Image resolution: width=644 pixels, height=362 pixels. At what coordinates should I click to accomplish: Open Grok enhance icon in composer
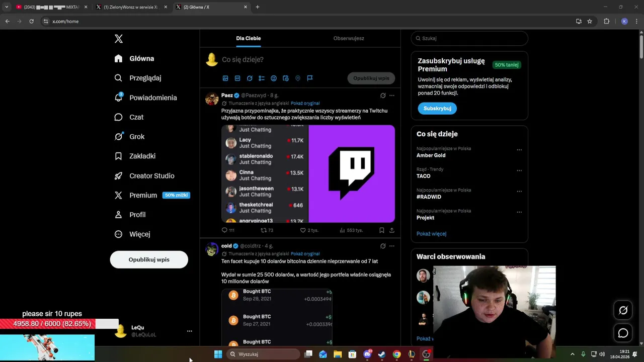click(250, 78)
